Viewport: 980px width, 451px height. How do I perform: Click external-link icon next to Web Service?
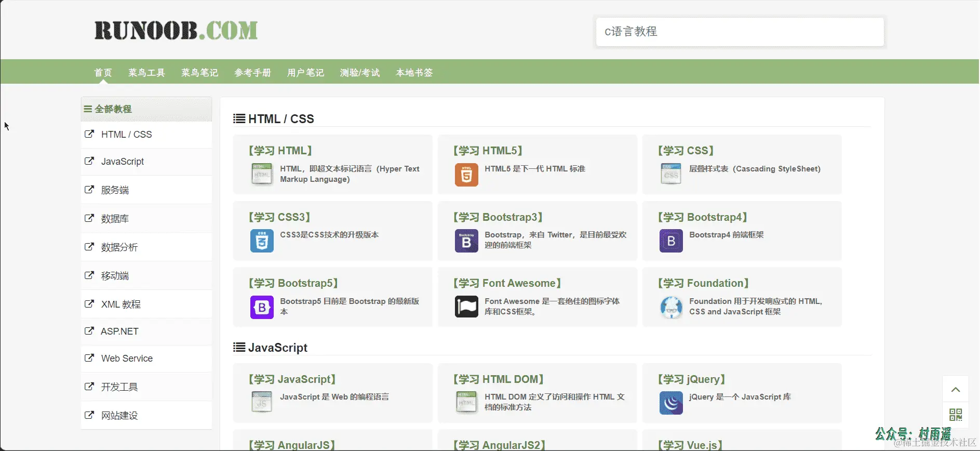(x=89, y=358)
